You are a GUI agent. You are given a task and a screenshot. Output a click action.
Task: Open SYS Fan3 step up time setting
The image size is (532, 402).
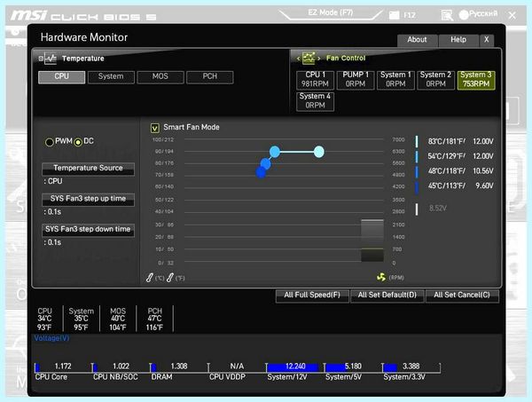click(88, 200)
